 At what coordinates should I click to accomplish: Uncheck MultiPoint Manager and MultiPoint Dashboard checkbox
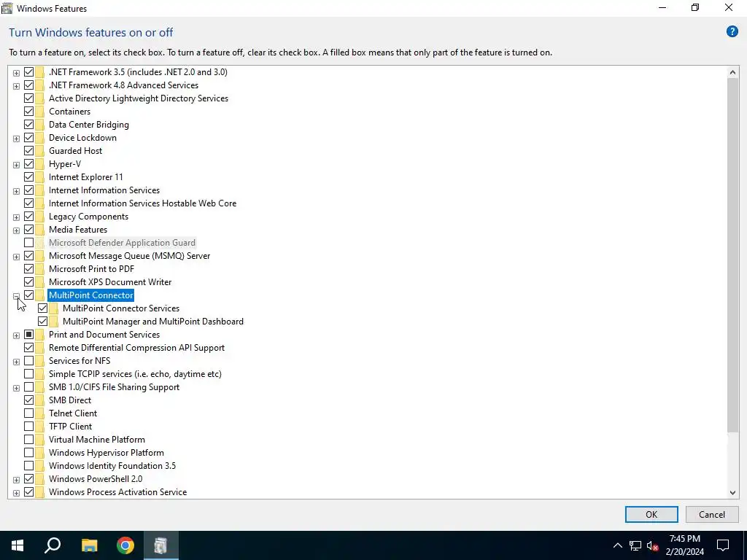click(x=42, y=322)
